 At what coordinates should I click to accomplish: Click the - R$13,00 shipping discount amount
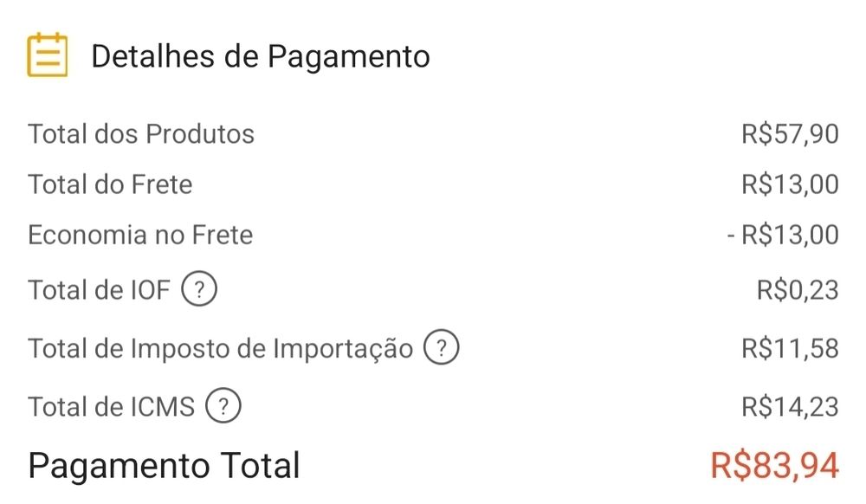(783, 235)
